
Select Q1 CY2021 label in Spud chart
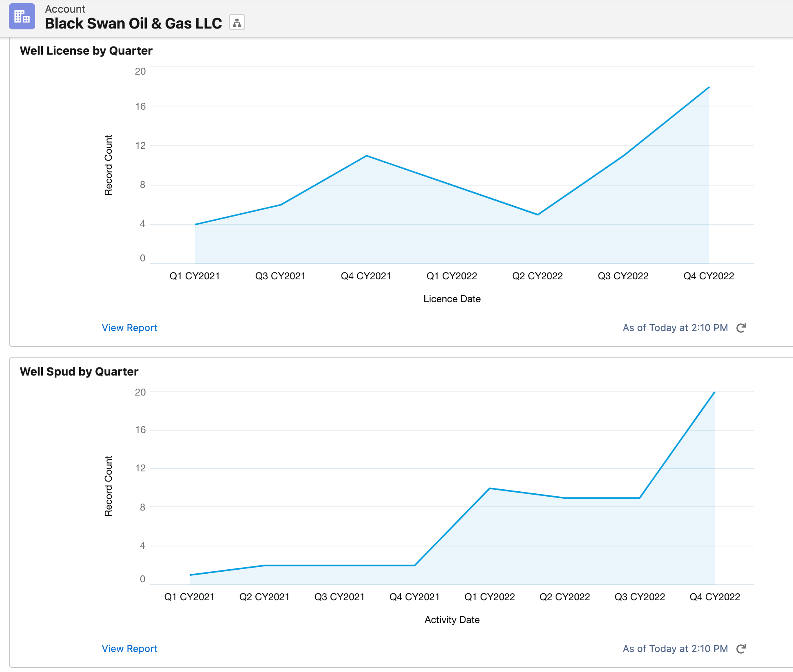[189, 597]
